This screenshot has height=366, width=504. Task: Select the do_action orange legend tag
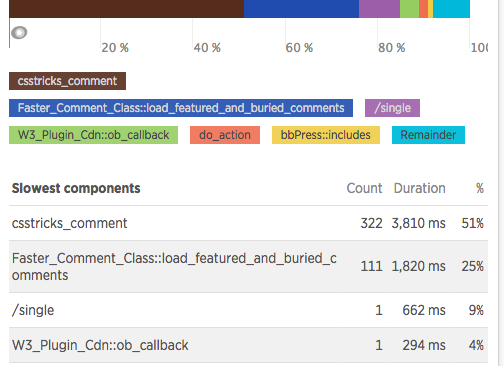click(x=225, y=135)
